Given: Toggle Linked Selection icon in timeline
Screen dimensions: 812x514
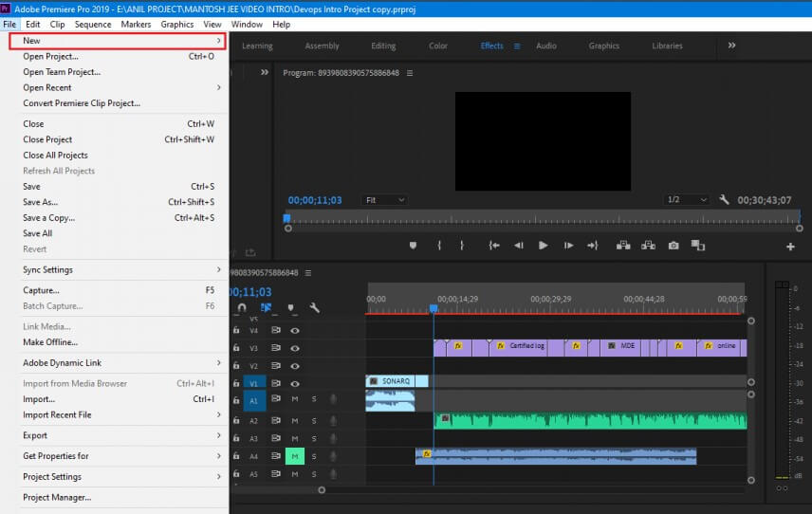Looking at the screenshot, I should (267, 307).
